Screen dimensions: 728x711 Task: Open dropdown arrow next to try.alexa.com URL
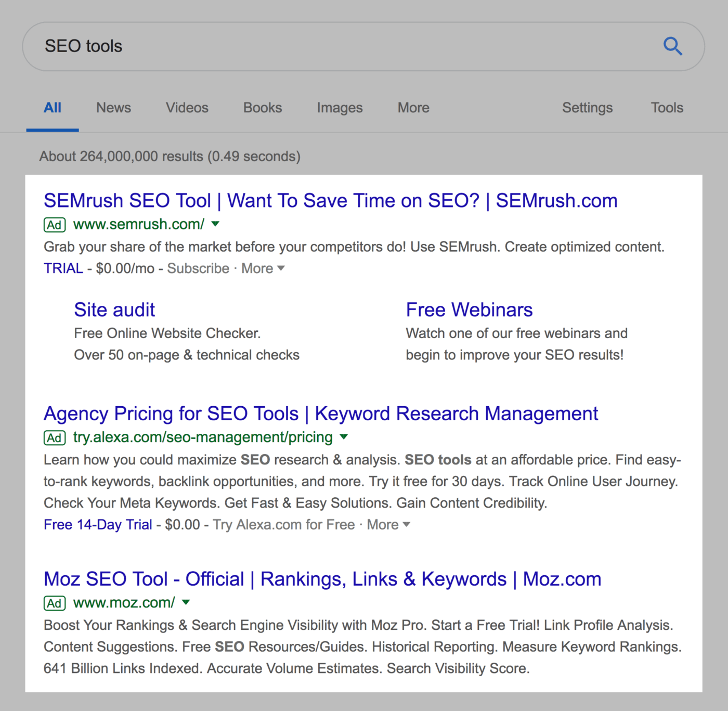click(x=343, y=437)
